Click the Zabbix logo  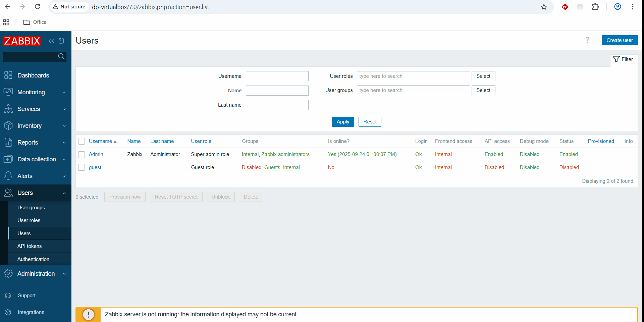click(x=22, y=41)
